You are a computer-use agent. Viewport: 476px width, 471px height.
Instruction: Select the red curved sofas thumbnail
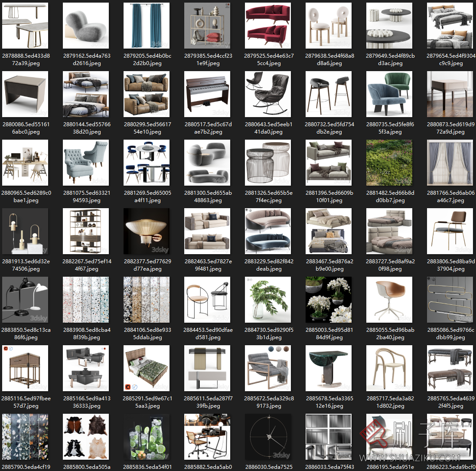click(x=268, y=25)
